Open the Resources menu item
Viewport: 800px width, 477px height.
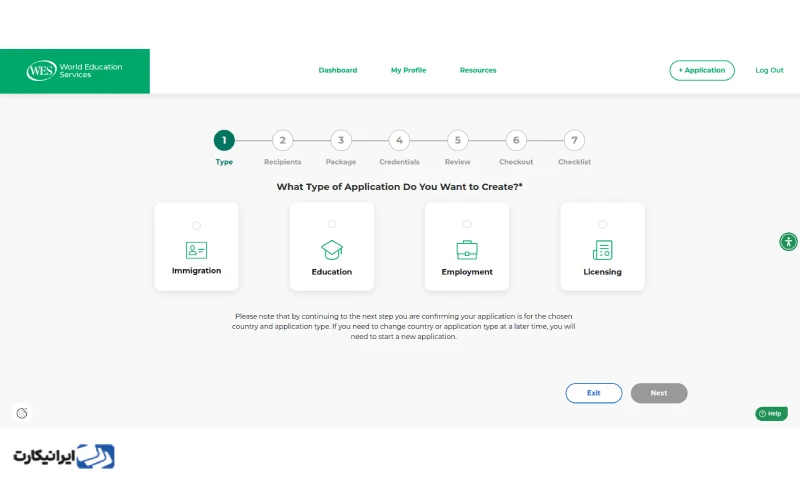tap(478, 70)
